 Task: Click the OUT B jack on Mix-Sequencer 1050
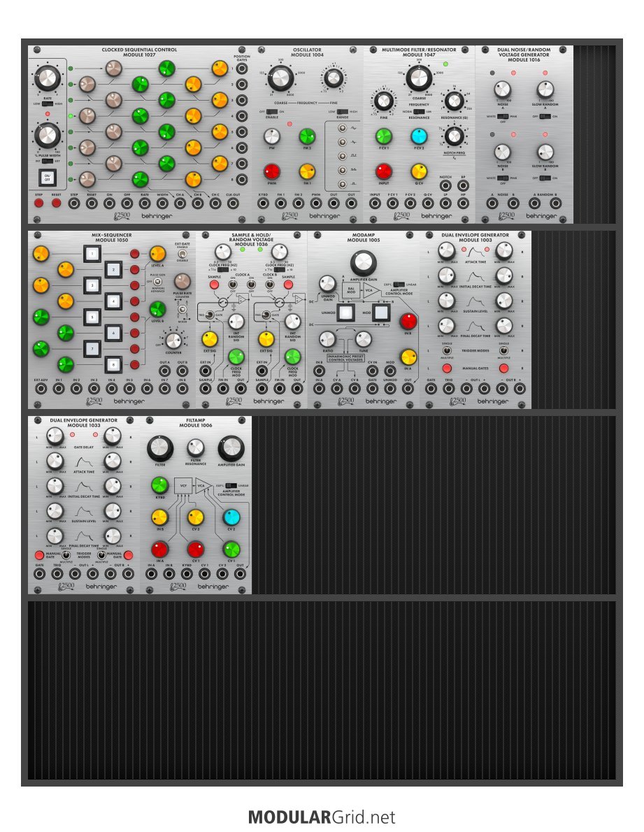coord(182,371)
